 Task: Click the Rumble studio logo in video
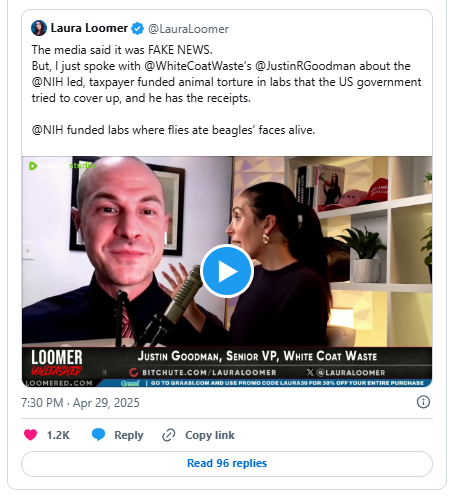(x=62, y=165)
